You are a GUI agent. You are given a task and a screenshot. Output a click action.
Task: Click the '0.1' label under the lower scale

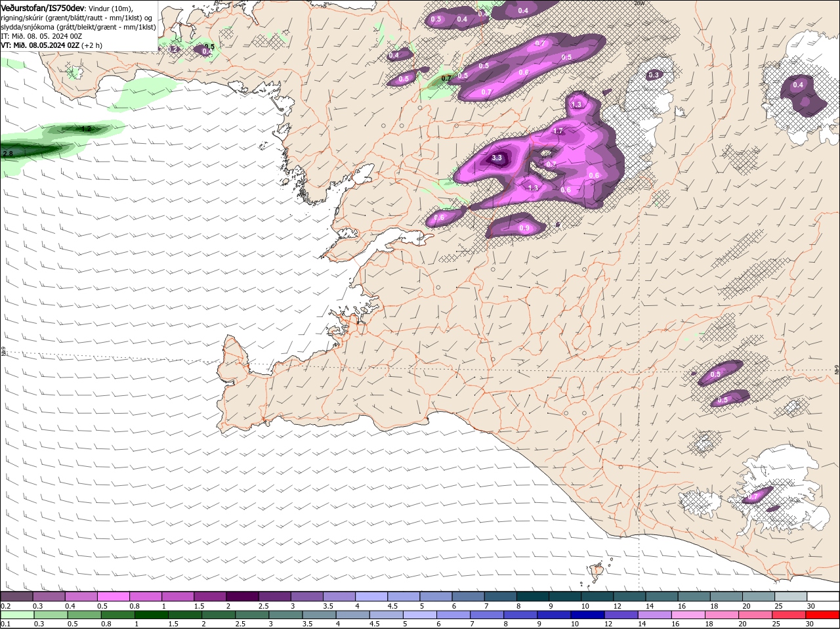6,624
